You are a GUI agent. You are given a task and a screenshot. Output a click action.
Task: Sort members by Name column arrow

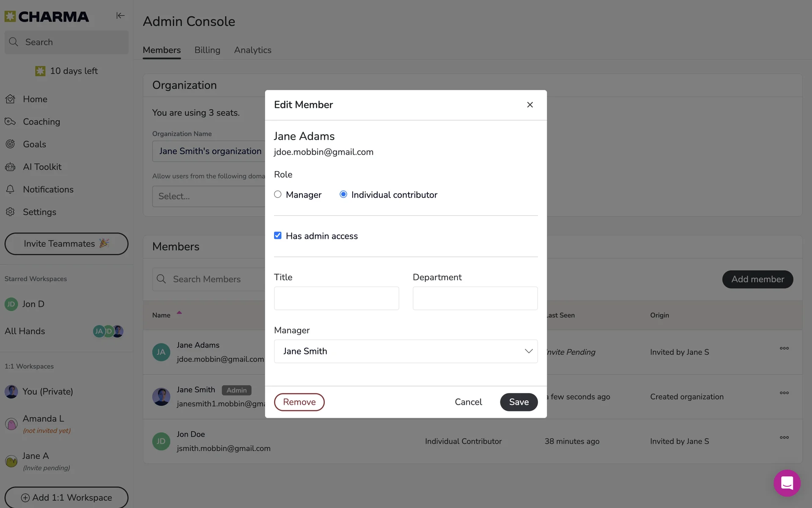[179, 313]
